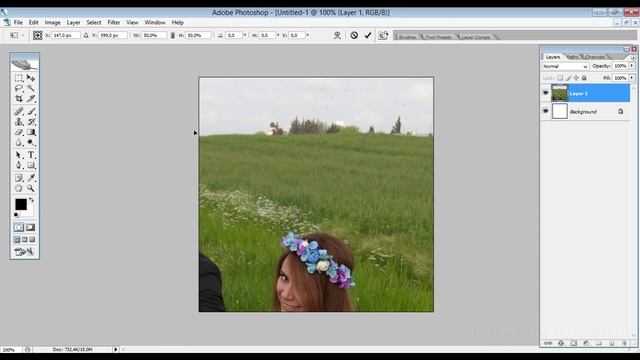This screenshot has height=360, width=640.
Task: Switch between free transform and warp modes
Action: pos(337,36)
